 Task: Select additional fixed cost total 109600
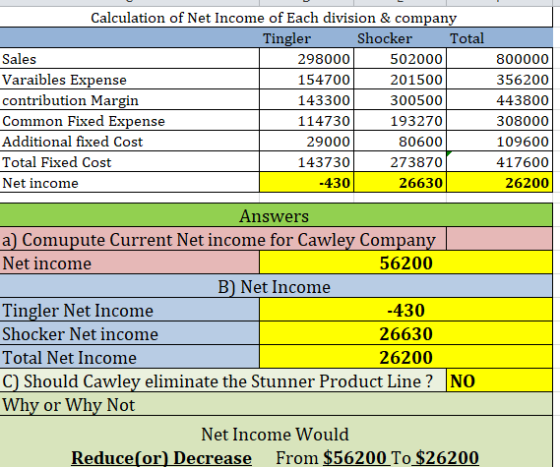(499, 141)
